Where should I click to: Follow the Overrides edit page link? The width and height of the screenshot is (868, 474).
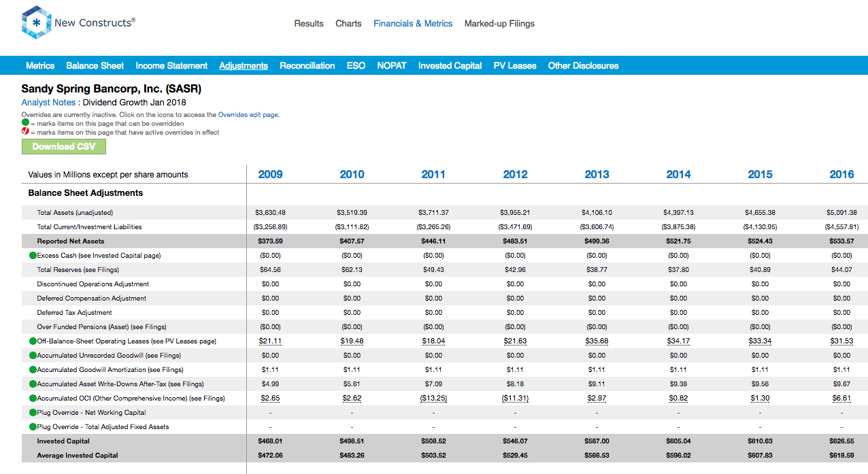click(x=248, y=115)
